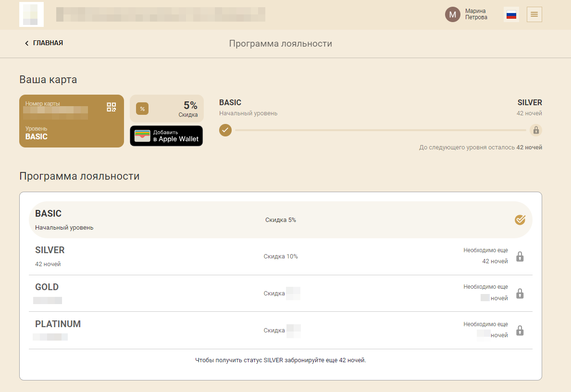Open the Марина Петрова profile name
Viewport: 571px width, 392px height.
(x=476, y=14)
